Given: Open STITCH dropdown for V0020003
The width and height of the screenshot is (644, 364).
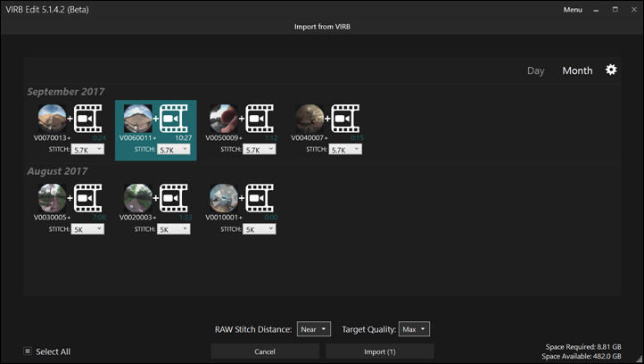Looking at the screenshot, I should pyautogui.click(x=174, y=229).
